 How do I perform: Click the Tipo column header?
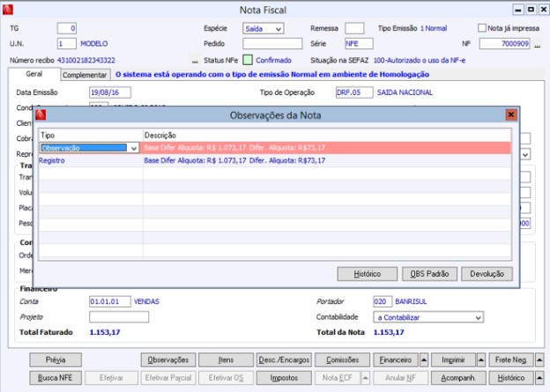point(91,136)
